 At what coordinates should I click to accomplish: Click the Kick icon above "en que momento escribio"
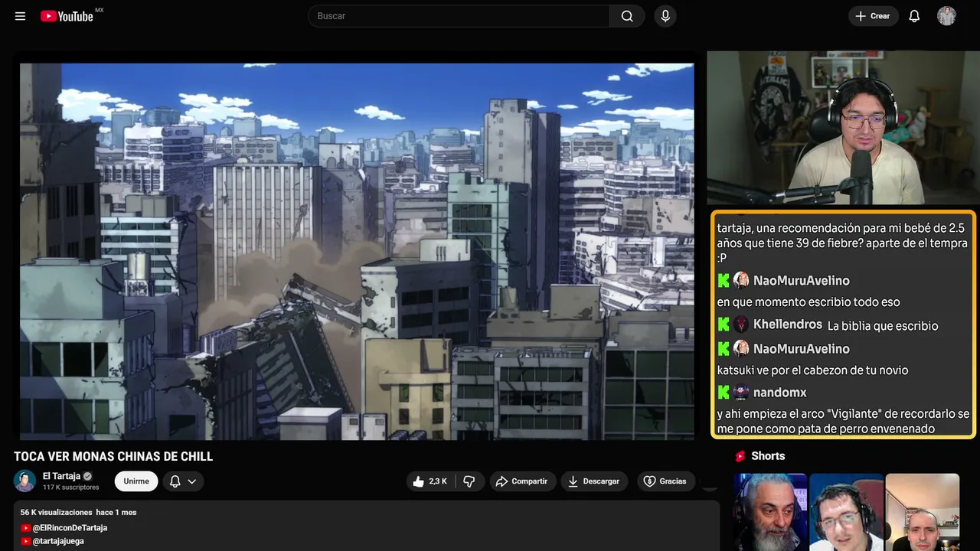(724, 281)
